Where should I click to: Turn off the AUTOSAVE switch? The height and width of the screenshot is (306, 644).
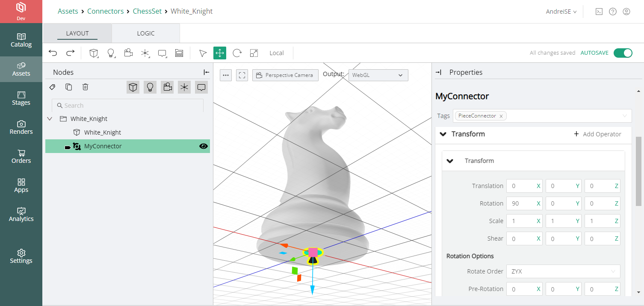tap(623, 53)
